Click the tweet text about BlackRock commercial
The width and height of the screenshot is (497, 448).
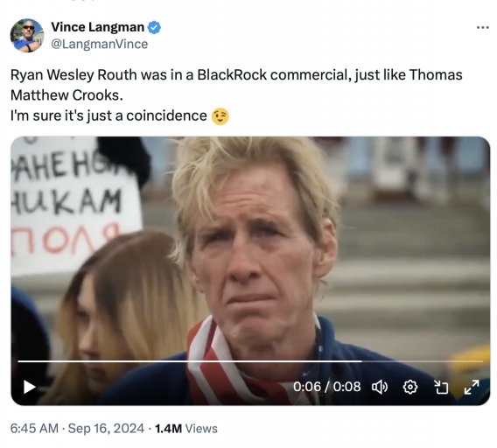click(x=236, y=85)
